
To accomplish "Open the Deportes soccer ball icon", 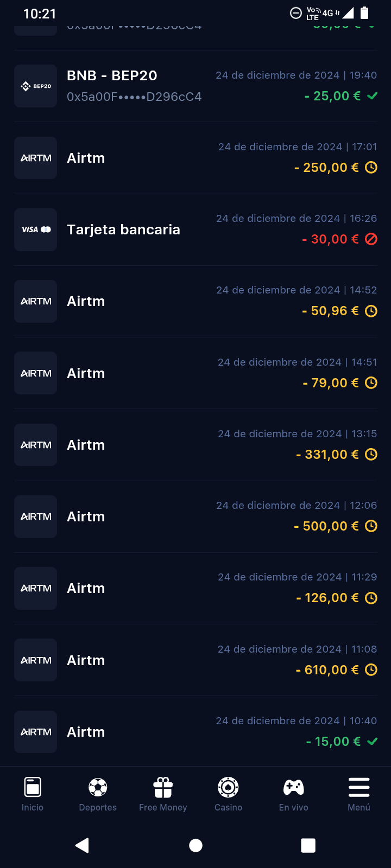I will (98, 787).
